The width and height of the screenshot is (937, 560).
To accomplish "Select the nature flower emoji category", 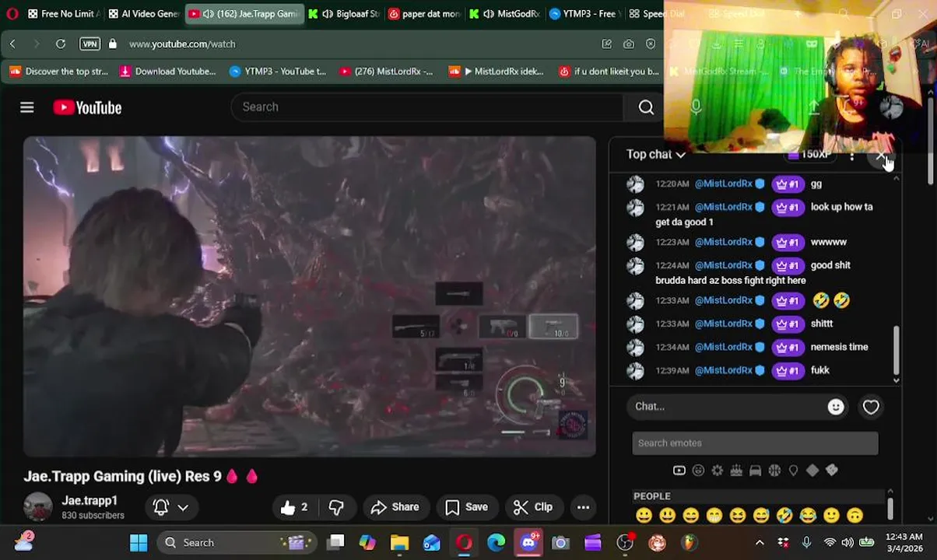I will coord(717,471).
